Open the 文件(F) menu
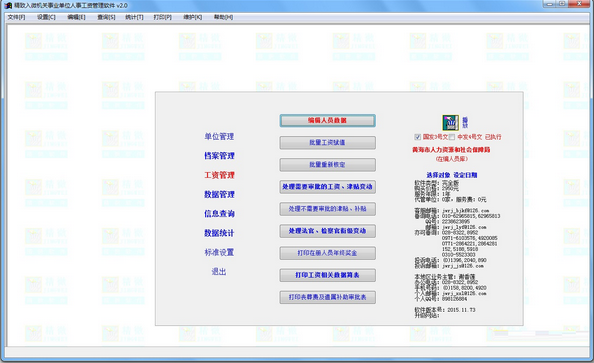 click(x=16, y=17)
